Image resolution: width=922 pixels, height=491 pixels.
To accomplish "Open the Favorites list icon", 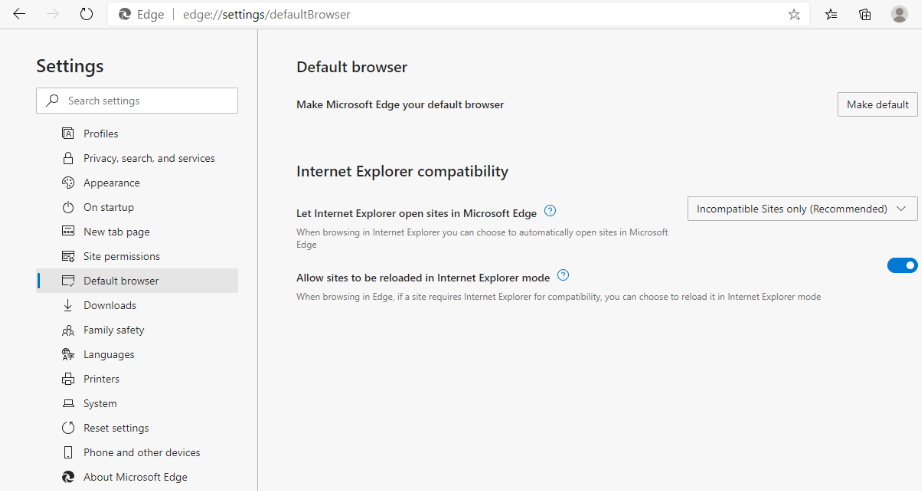I will [831, 15].
